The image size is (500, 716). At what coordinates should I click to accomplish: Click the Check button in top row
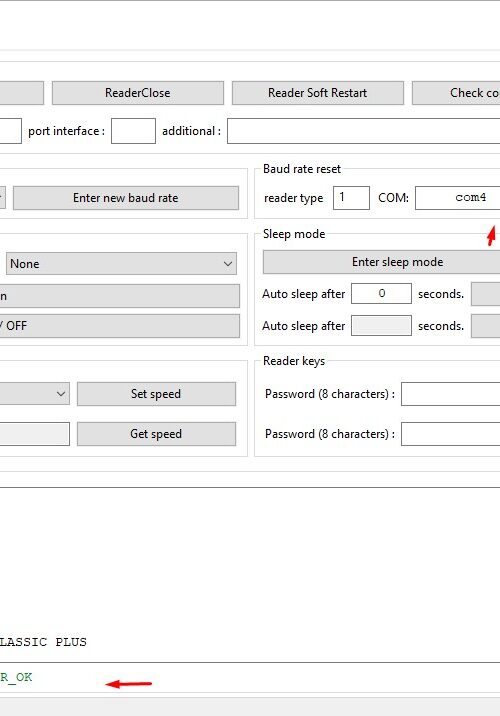click(x=456, y=93)
